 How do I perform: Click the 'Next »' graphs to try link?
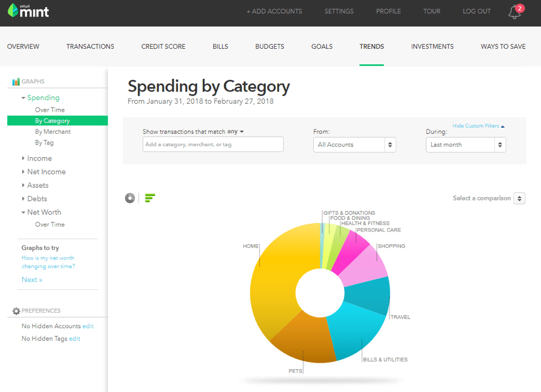pyautogui.click(x=31, y=279)
